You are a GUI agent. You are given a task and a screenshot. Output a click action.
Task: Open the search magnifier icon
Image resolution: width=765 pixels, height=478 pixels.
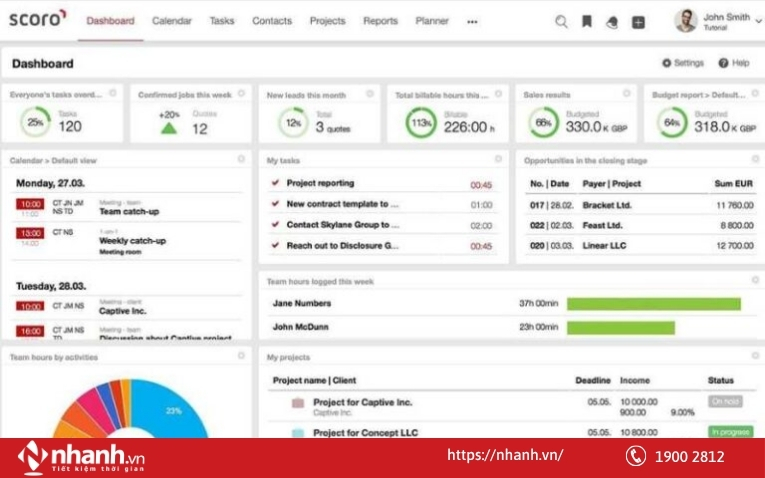562,21
